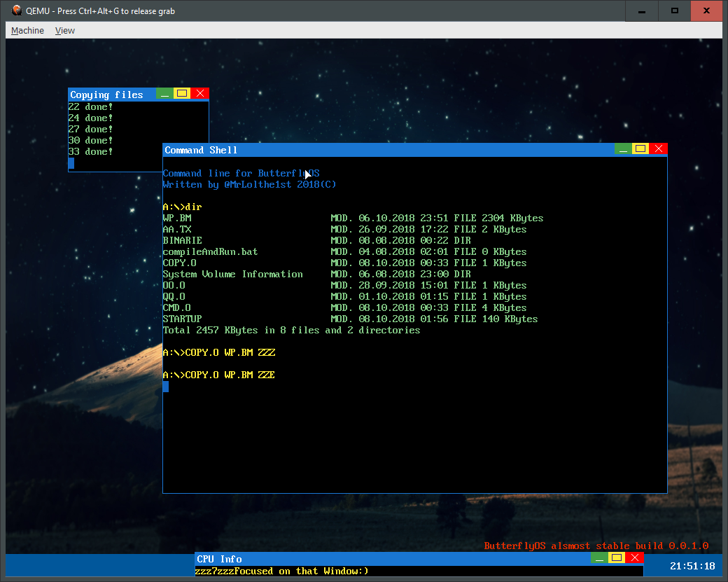Click the 'A:\>dir' command line
Viewport: 728px width, 582px height.
(183, 207)
